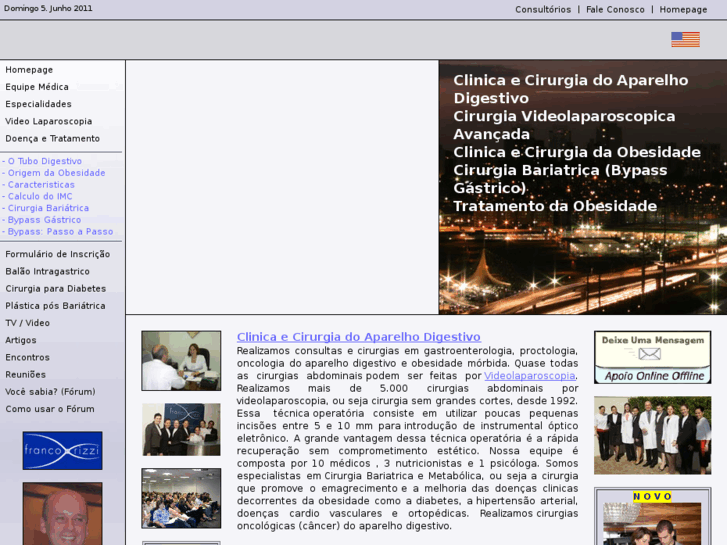Image resolution: width=727 pixels, height=545 pixels.
Task: Open Plástica pós Bariátrica in the sidebar
Action: (x=56, y=306)
